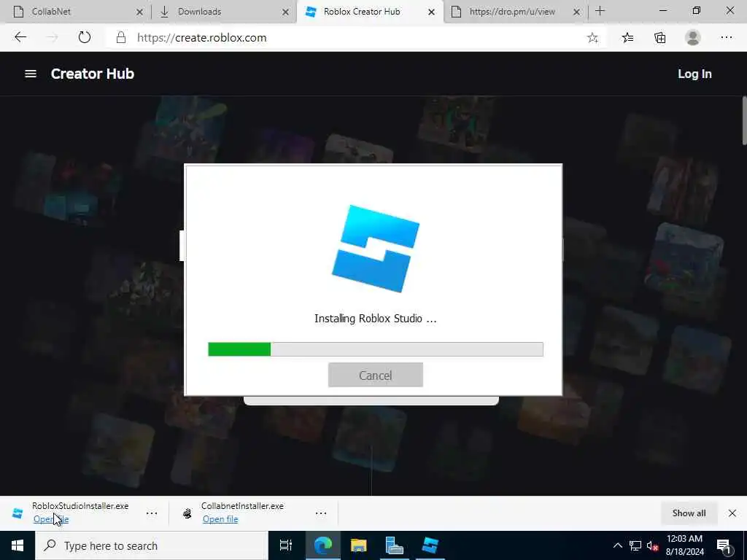Click Log In on Creator Hub
Image resolution: width=747 pixels, height=560 pixels.
point(694,74)
